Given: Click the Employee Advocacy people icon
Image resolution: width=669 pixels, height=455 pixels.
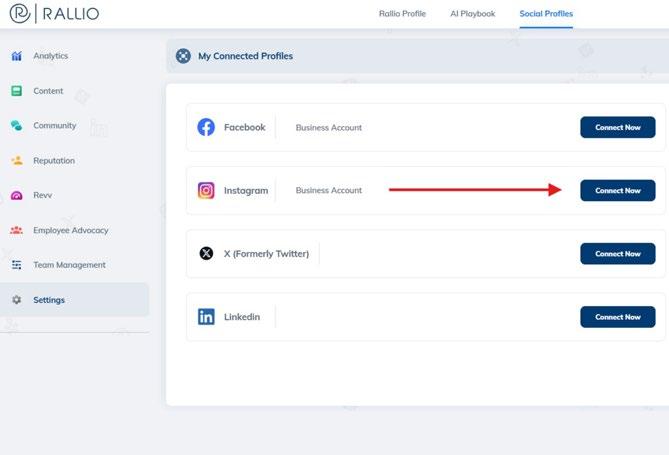Looking at the screenshot, I should [x=17, y=230].
